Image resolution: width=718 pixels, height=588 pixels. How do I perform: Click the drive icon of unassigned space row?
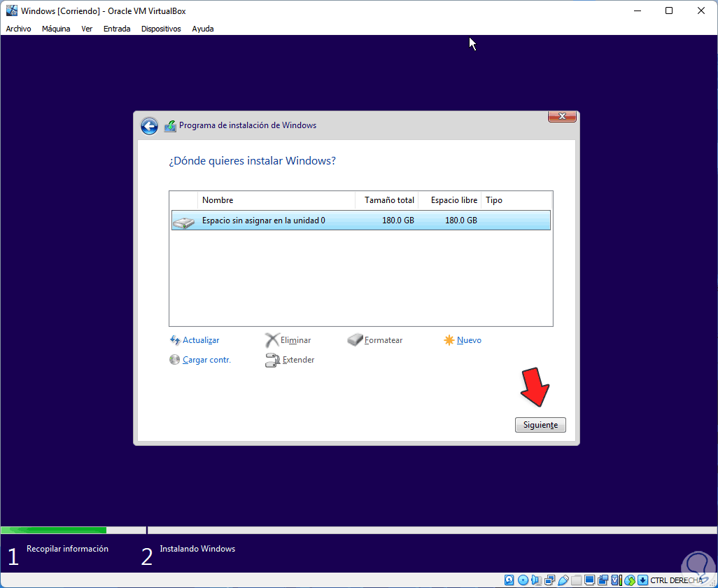(184, 223)
